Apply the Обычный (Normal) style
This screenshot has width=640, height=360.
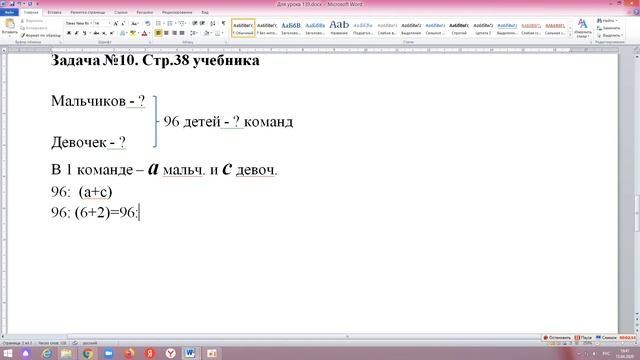pyautogui.click(x=243, y=28)
